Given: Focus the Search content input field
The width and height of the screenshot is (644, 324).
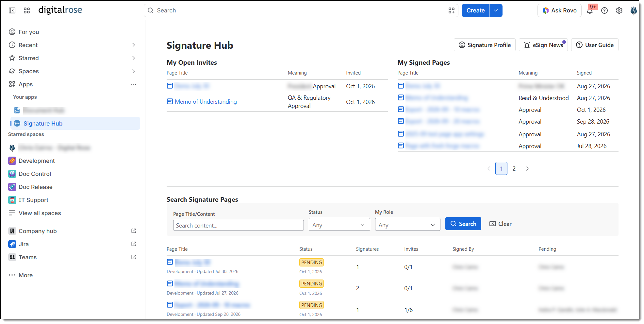Looking at the screenshot, I should [x=238, y=225].
